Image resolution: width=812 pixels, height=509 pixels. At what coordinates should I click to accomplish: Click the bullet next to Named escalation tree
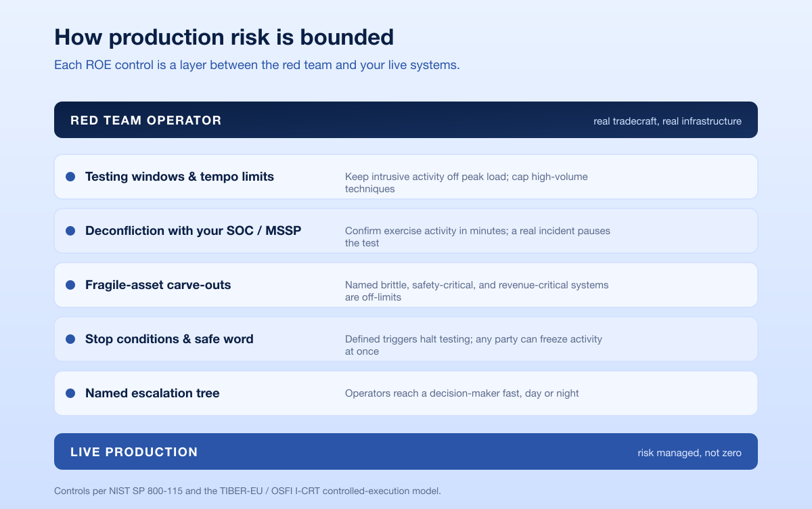70,393
